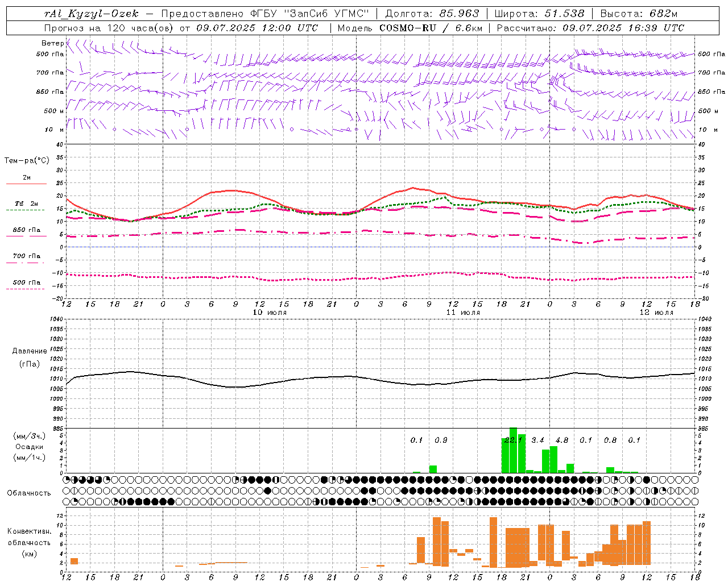Screen dimensions: 728x582
Task: Click the Облачность row label
Action: coord(29,493)
